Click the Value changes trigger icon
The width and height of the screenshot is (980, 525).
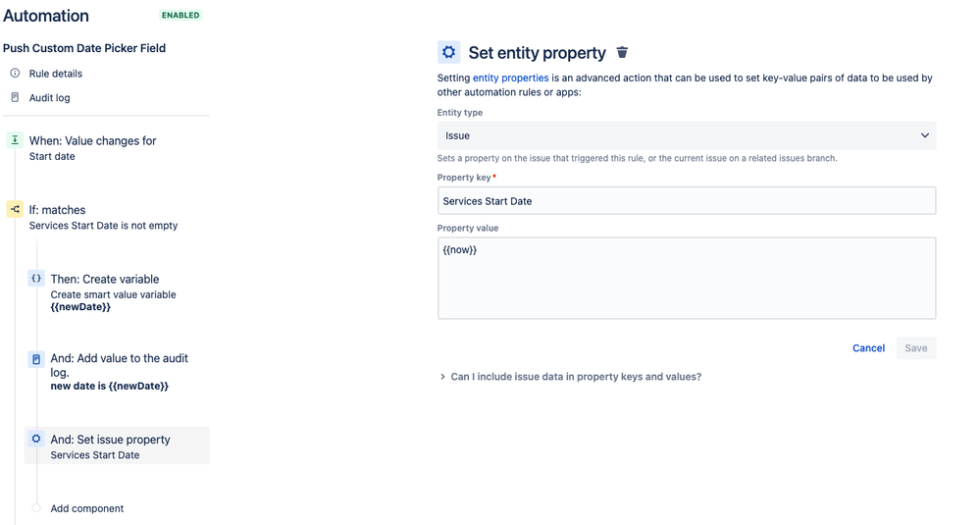15,140
